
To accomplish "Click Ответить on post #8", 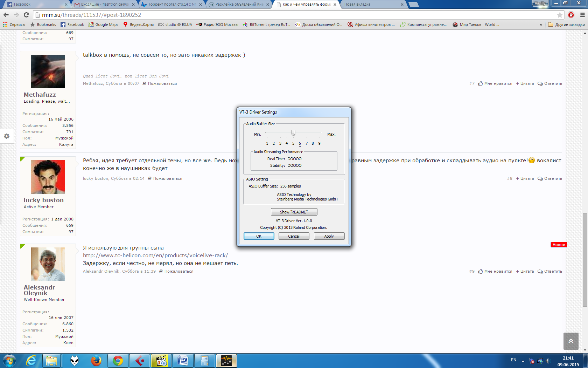I will [x=550, y=178].
